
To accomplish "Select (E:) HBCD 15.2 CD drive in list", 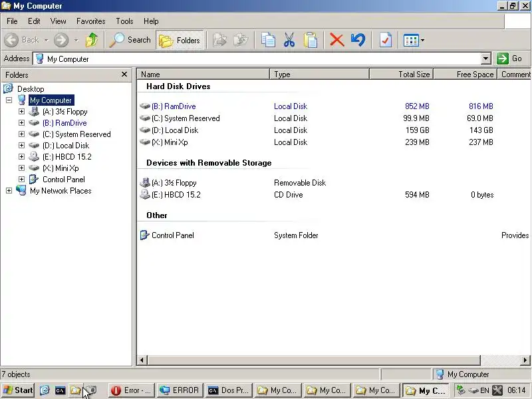I will tap(176, 195).
